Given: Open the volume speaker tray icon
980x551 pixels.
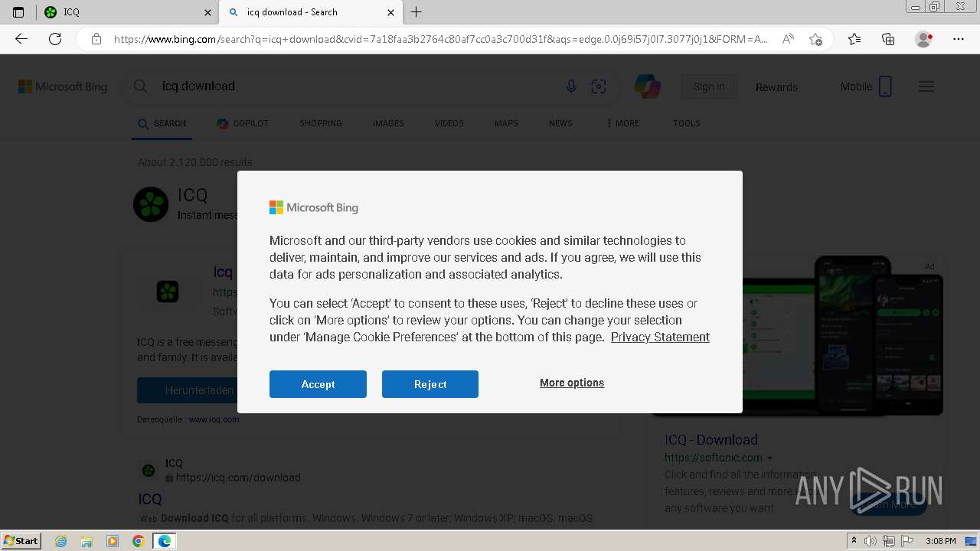Looking at the screenshot, I should pyautogui.click(x=871, y=541).
